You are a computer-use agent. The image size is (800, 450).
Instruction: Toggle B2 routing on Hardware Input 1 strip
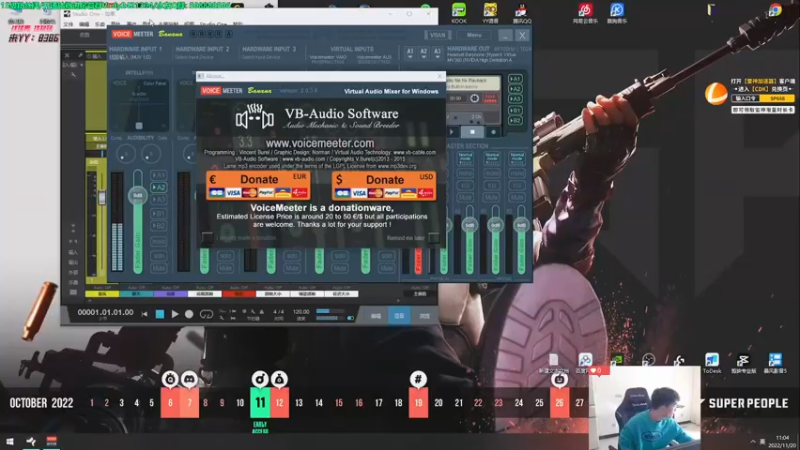(x=159, y=226)
